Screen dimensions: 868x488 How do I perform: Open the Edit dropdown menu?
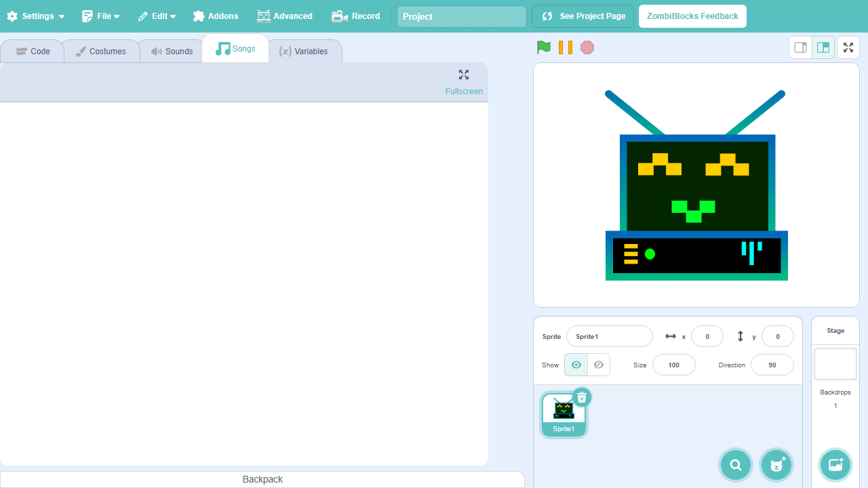coord(157,16)
